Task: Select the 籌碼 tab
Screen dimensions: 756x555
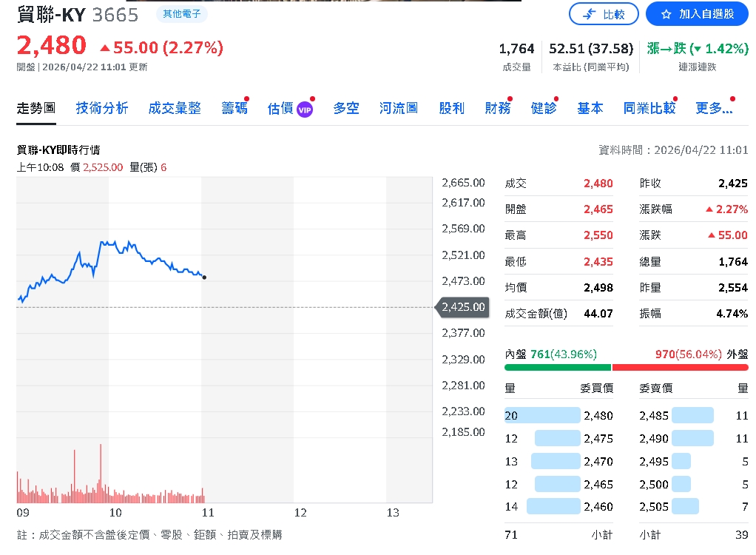Action: click(x=234, y=108)
